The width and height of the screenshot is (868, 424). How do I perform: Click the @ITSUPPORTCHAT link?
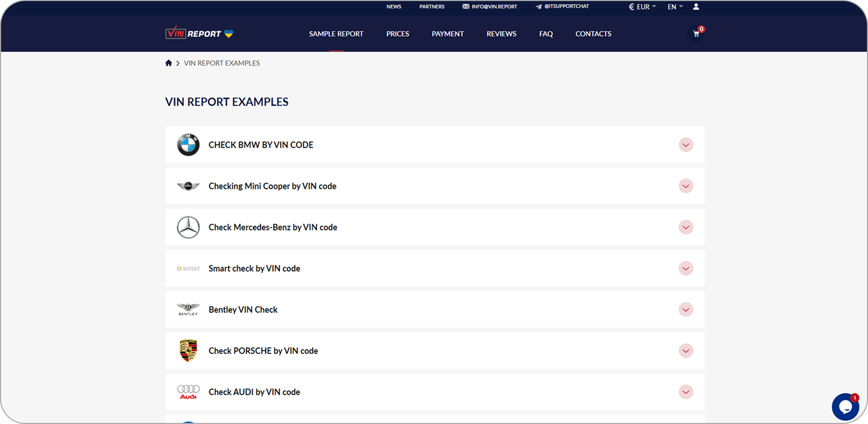coord(567,6)
